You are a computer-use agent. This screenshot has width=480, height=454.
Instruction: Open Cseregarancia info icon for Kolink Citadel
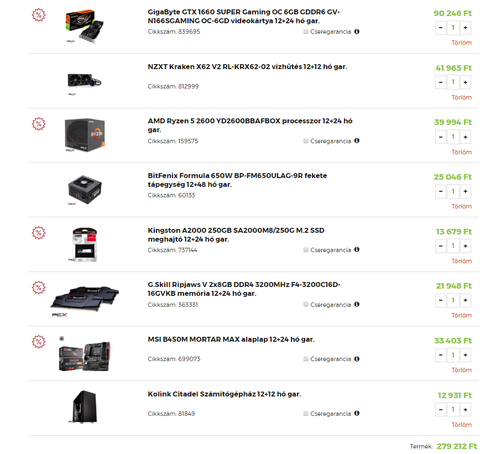pos(357,413)
